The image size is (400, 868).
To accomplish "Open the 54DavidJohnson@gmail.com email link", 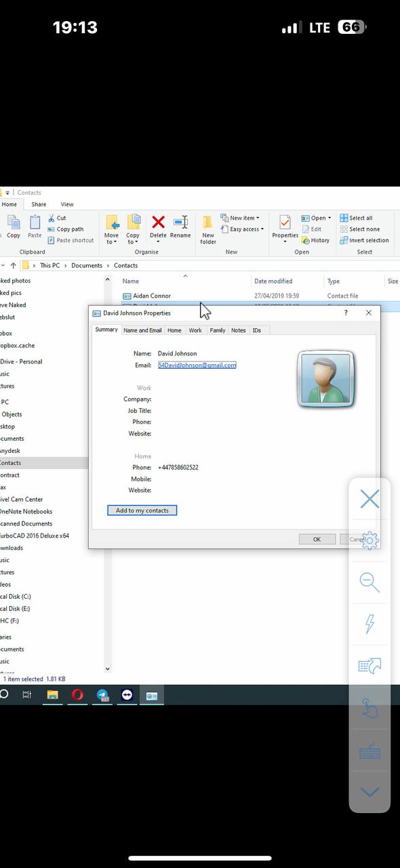I will [197, 365].
